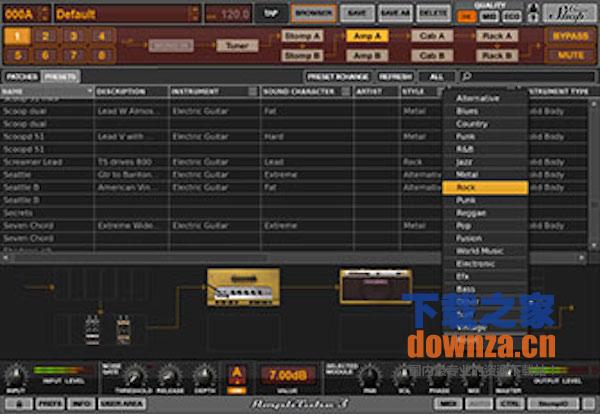600x414 pixels.
Task: Click the A routing selector icon
Action: pyautogui.click(x=236, y=375)
